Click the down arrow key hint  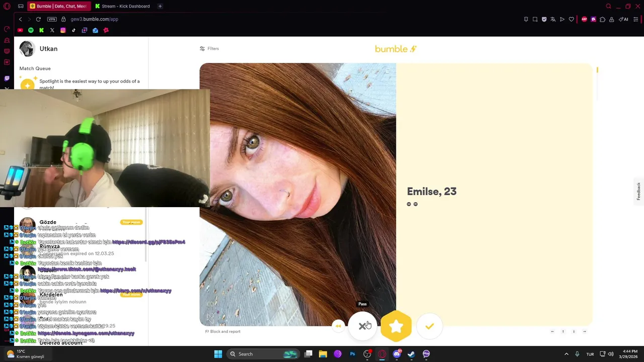click(x=574, y=331)
